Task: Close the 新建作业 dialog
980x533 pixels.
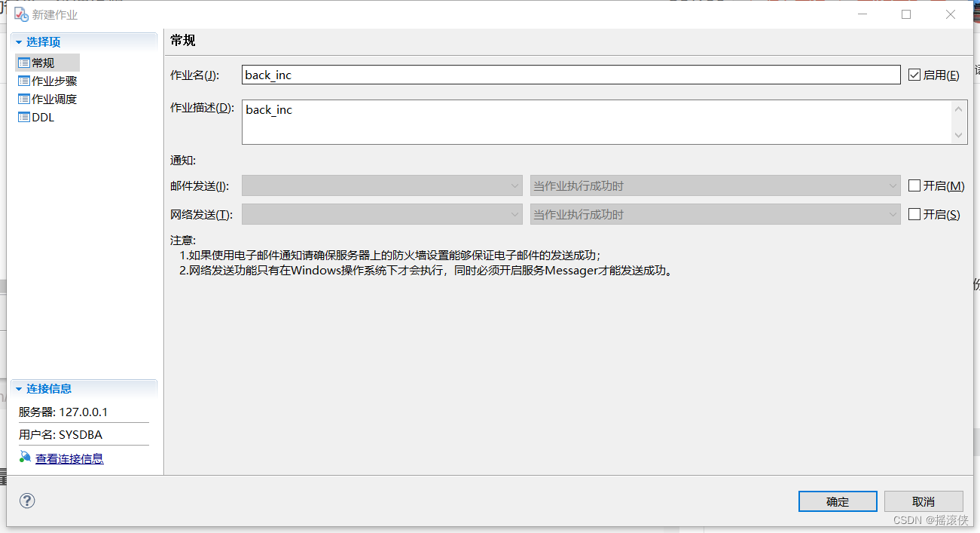Action: coord(951,14)
